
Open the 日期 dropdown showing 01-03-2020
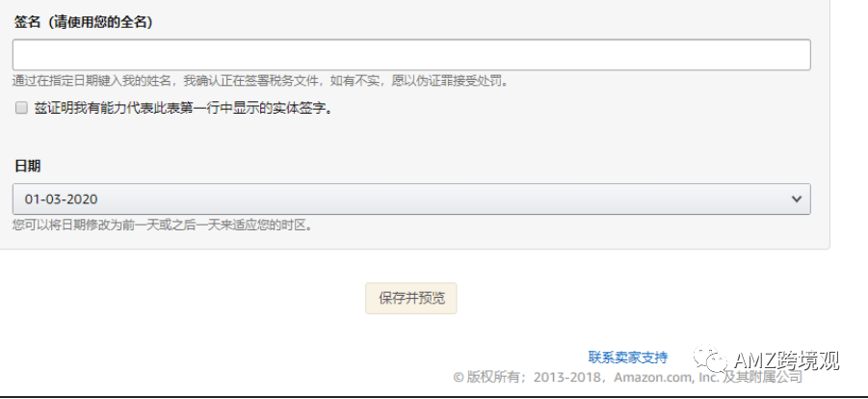(x=411, y=199)
